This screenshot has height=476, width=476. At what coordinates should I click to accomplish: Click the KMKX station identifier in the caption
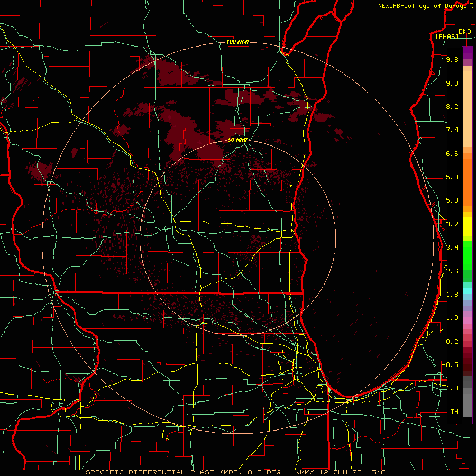click(x=306, y=472)
